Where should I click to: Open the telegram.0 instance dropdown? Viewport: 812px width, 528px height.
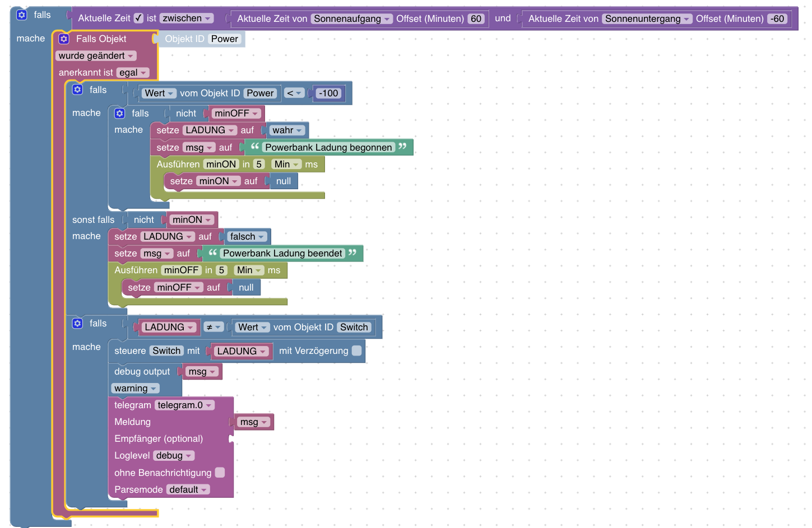pyautogui.click(x=184, y=405)
